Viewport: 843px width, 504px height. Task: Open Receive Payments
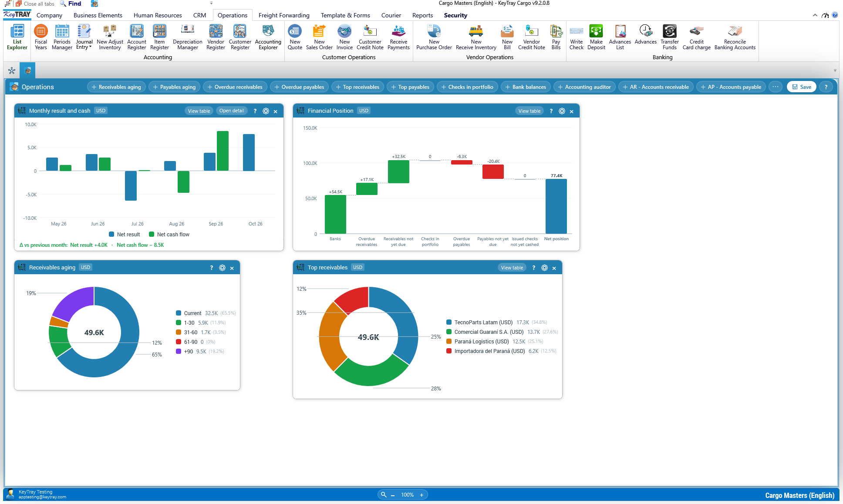398,37
